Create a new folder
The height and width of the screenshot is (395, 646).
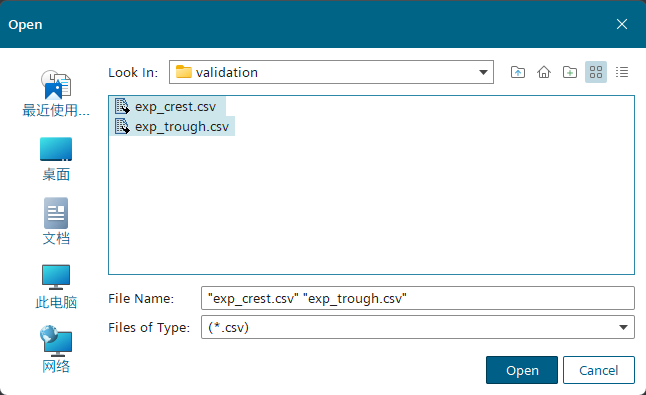(x=570, y=72)
